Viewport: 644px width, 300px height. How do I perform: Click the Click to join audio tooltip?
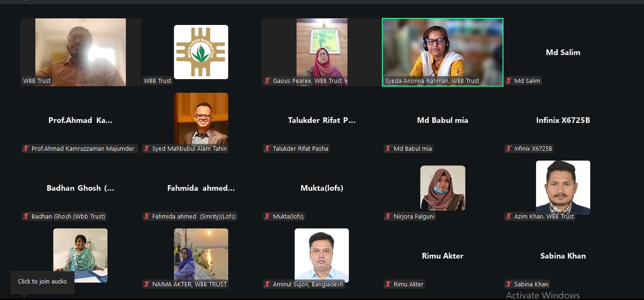[x=42, y=282]
